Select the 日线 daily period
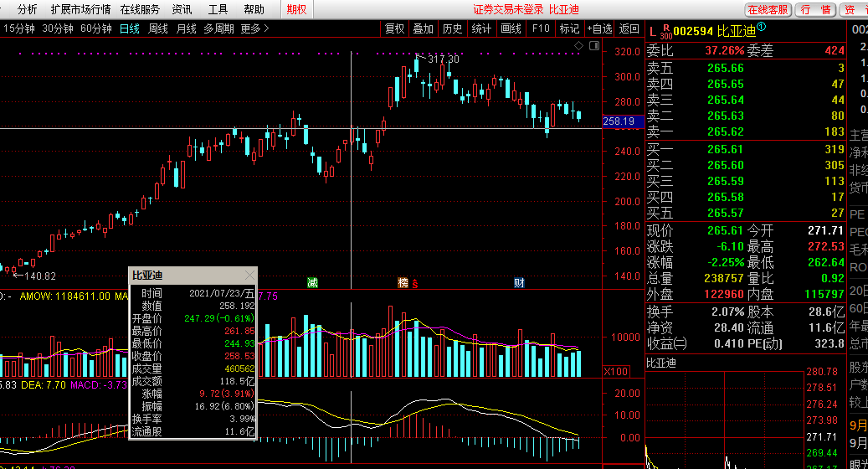Screen dimensions: 868x469 pyautogui.click(x=130, y=28)
